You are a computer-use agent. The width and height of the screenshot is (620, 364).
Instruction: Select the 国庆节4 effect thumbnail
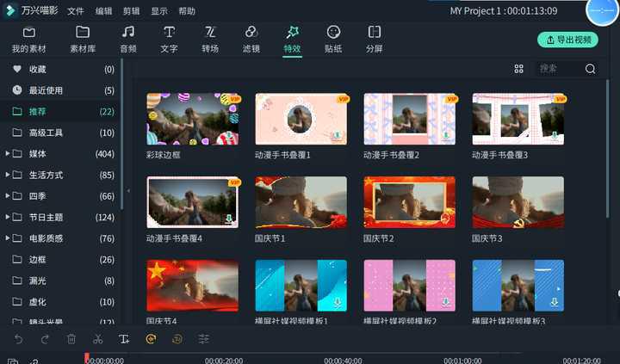(x=193, y=286)
